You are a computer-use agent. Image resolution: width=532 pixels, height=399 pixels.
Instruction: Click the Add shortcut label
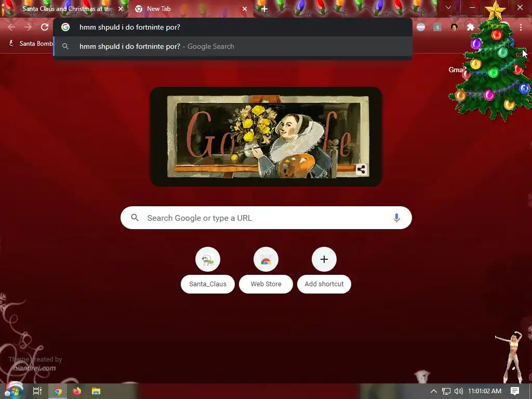coord(324,284)
